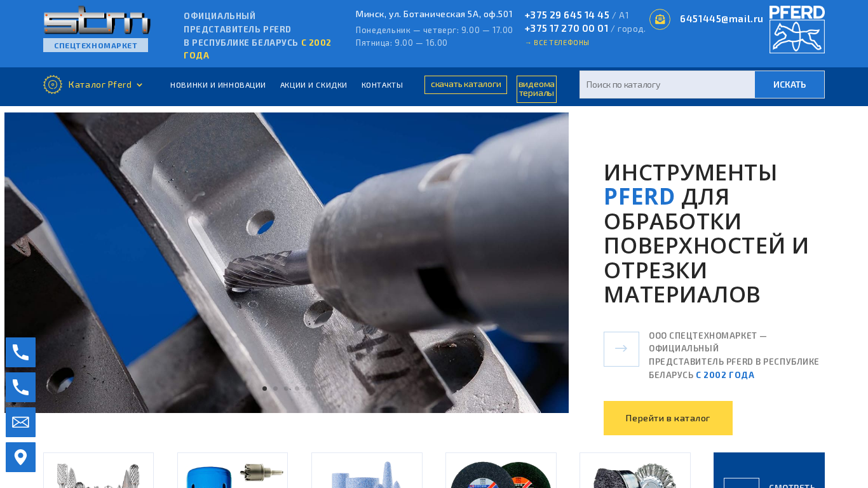Image resolution: width=868 pixels, height=488 pixels.
Task: Select the fourth slider pagination dot
Action: (297, 388)
